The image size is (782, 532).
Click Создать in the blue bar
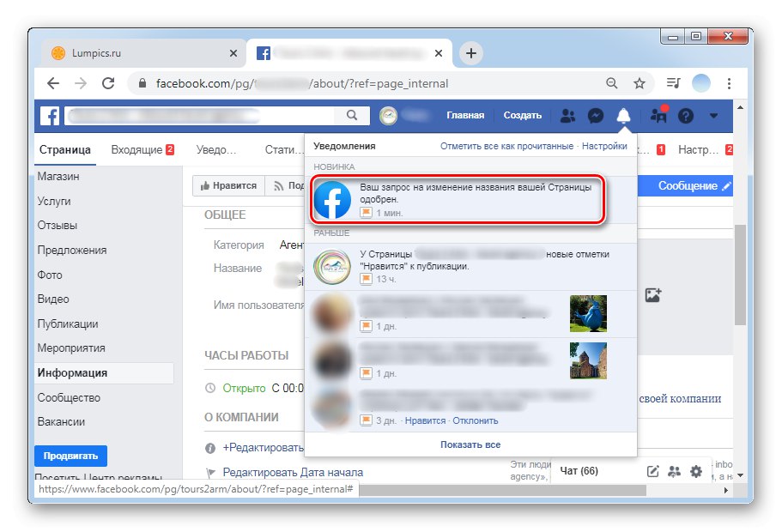point(522,115)
